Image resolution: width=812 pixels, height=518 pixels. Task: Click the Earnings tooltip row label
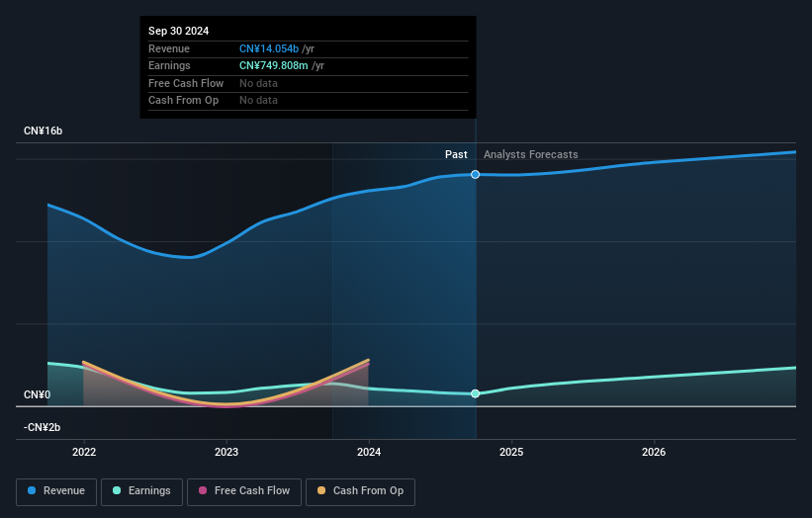[169, 65]
